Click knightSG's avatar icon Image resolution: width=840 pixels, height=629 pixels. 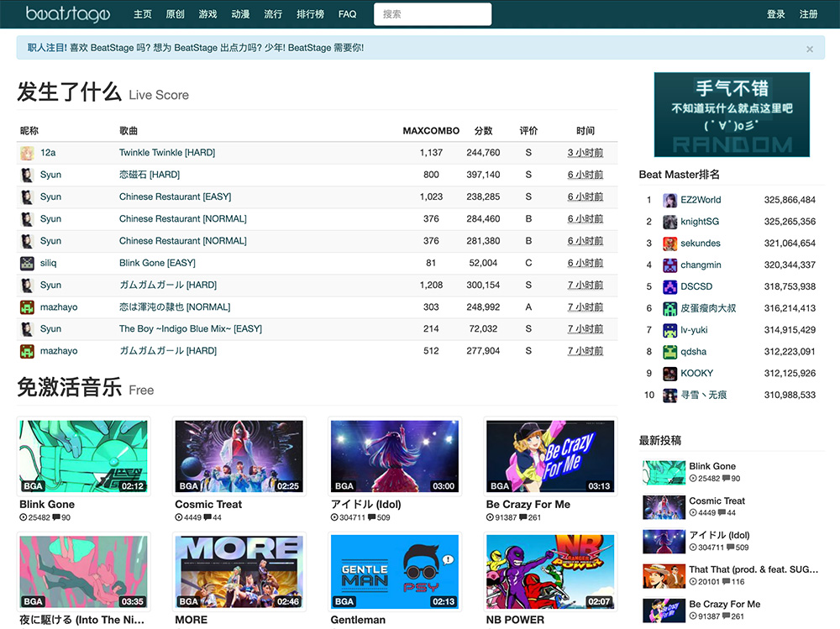click(x=669, y=222)
